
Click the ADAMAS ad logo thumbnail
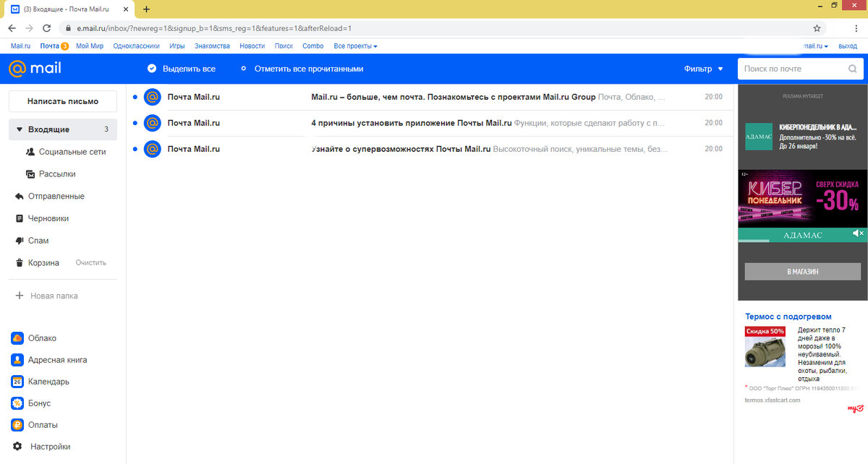[x=759, y=136]
